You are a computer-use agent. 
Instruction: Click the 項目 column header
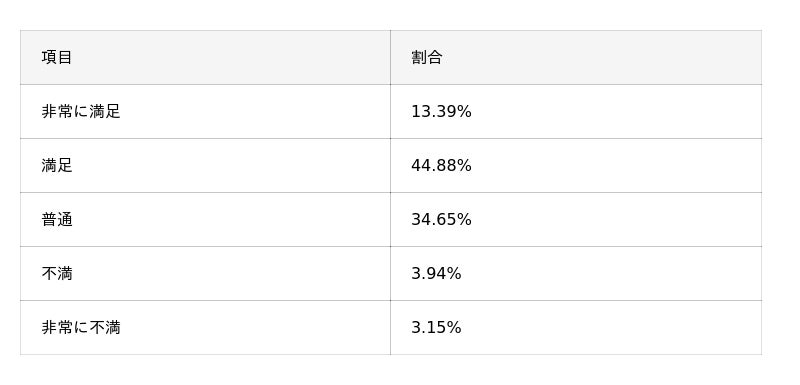[57, 58]
